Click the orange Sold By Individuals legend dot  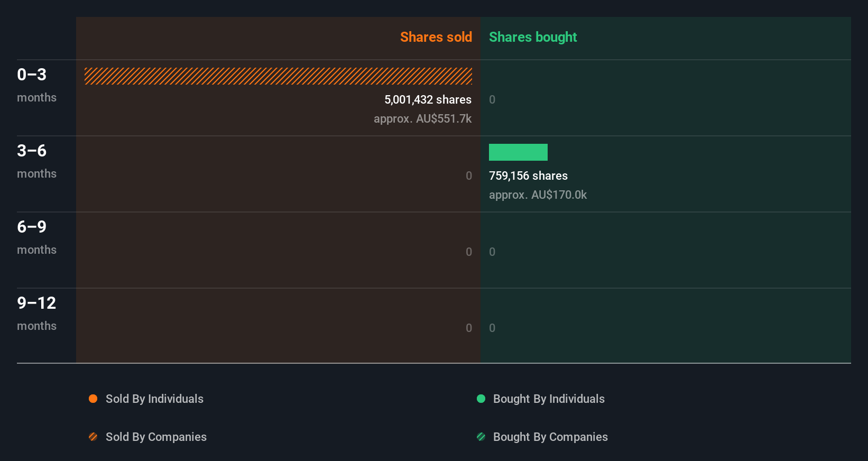tap(93, 399)
